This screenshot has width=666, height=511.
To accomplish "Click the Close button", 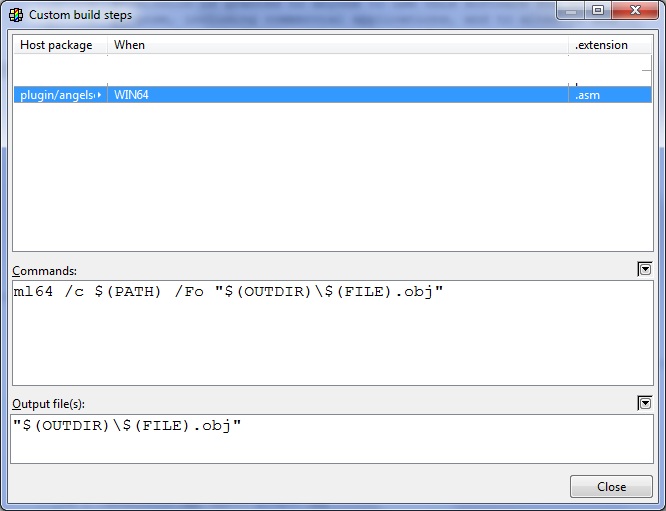I will point(611,487).
